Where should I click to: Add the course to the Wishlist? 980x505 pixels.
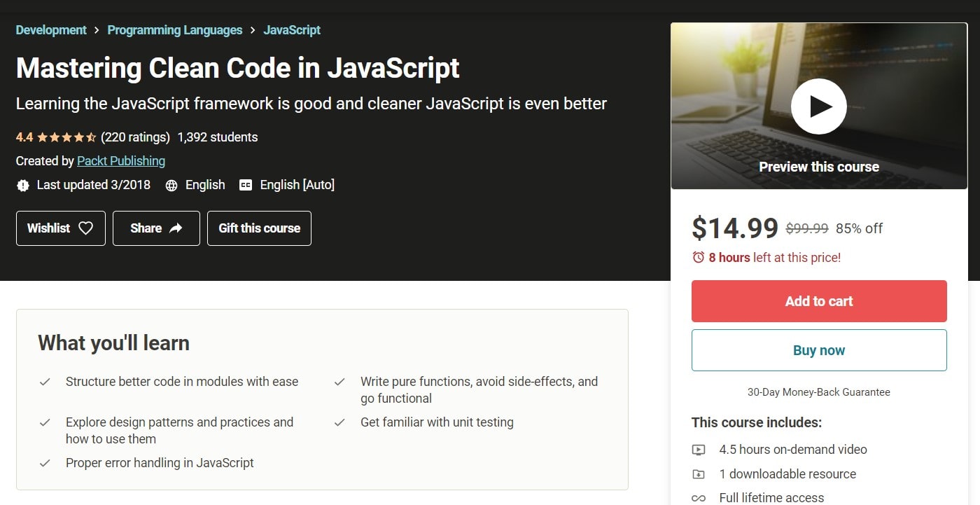click(x=60, y=228)
